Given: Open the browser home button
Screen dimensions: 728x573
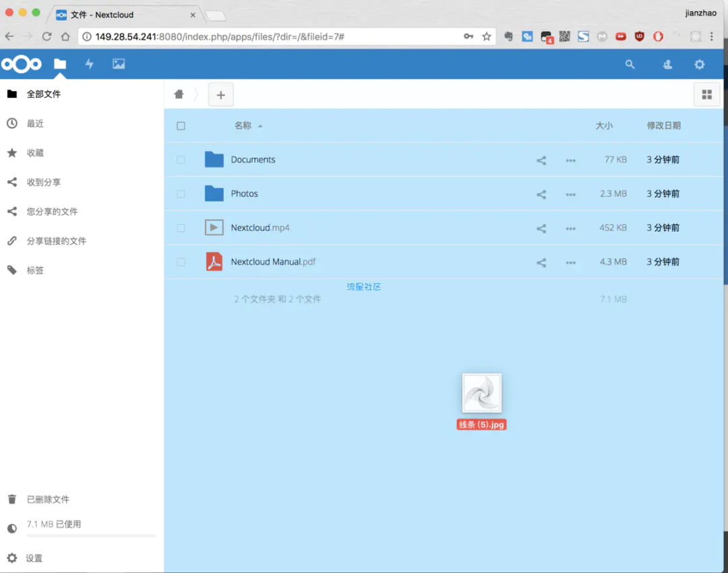Looking at the screenshot, I should coord(65,36).
